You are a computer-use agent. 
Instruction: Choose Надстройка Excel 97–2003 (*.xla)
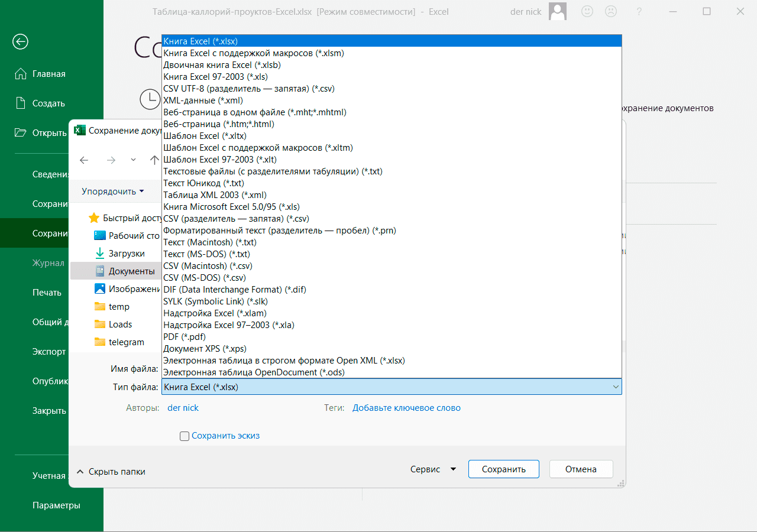coord(392,325)
